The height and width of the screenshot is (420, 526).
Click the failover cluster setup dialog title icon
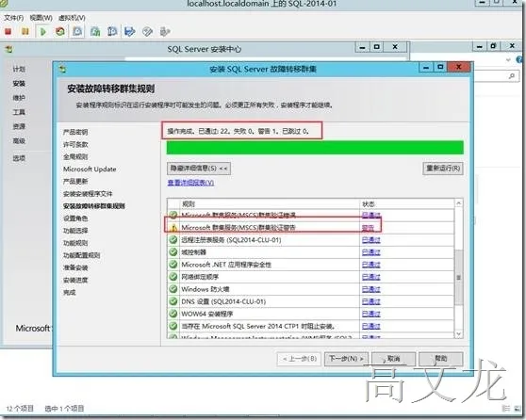tap(62, 70)
